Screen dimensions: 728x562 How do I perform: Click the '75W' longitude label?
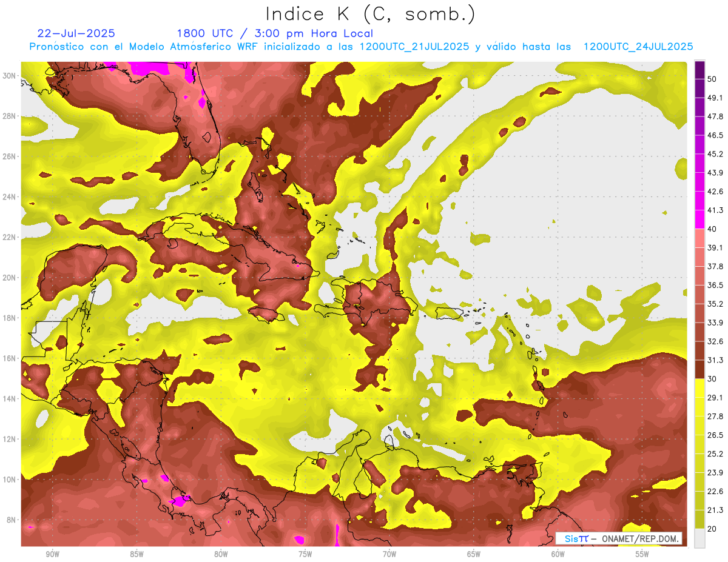coord(305,554)
